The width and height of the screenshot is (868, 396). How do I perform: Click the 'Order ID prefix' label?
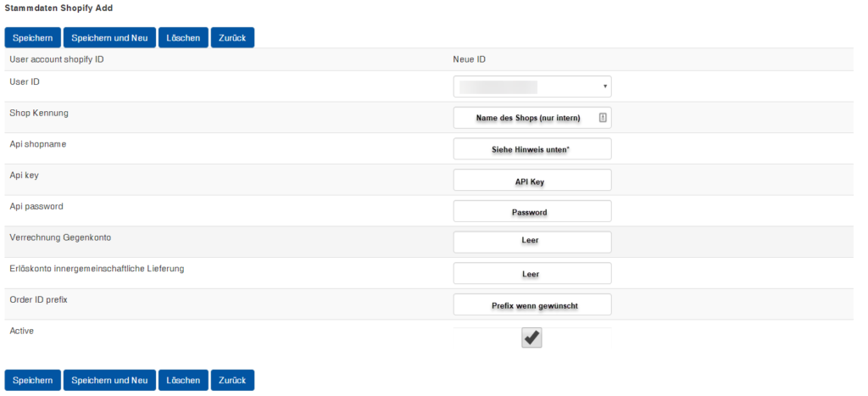(x=39, y=299)
